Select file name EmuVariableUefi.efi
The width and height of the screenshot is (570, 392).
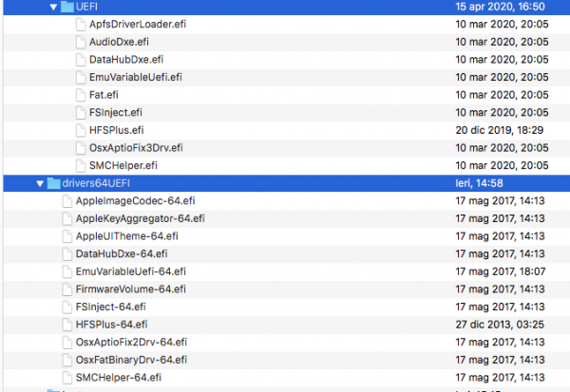136,78
